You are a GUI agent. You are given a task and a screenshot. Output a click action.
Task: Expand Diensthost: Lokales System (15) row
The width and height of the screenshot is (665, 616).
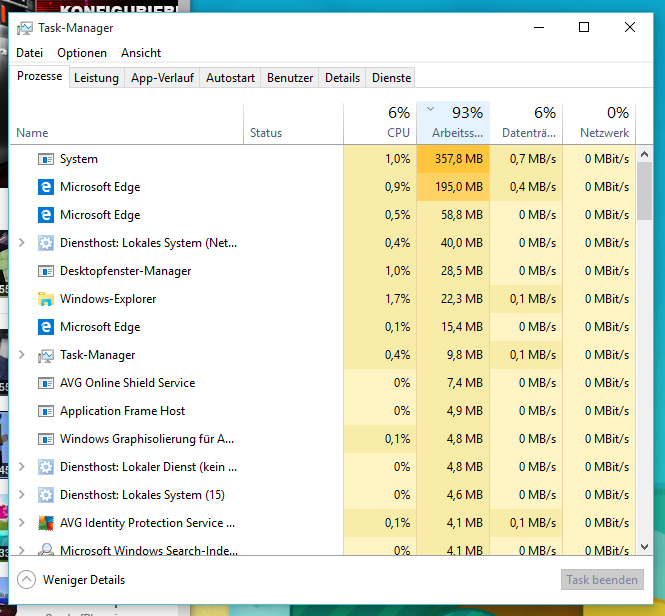tap(22, 495)
